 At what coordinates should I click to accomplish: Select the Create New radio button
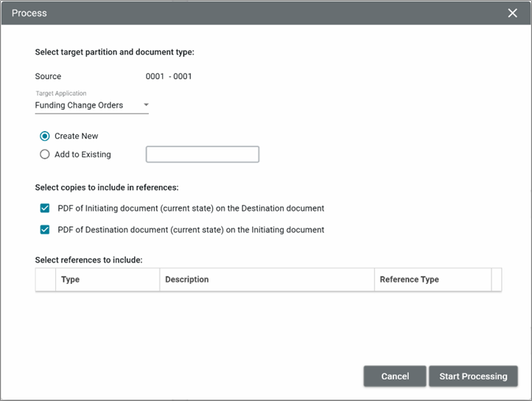pyautogui.click(x=45, y=136)
